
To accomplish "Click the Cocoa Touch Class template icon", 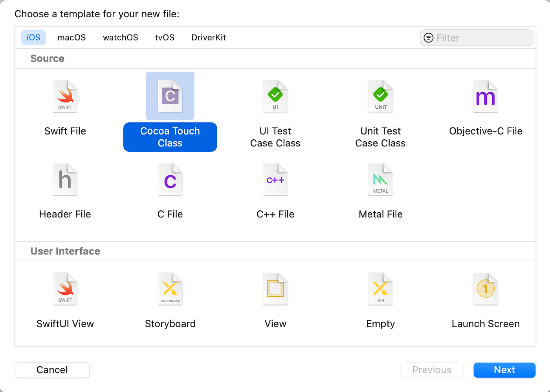I will click(x=170, y=96).
